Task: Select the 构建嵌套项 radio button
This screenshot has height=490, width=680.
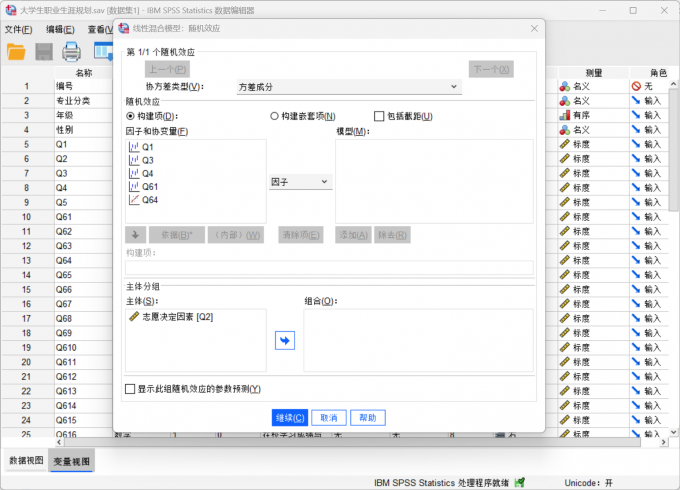Action: tap(274, 116)
